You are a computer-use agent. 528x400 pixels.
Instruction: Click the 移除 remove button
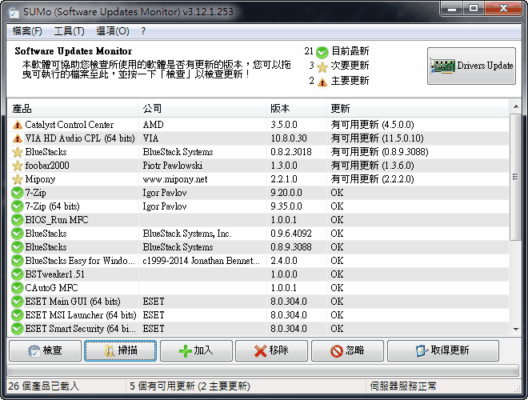pos(271,351)
